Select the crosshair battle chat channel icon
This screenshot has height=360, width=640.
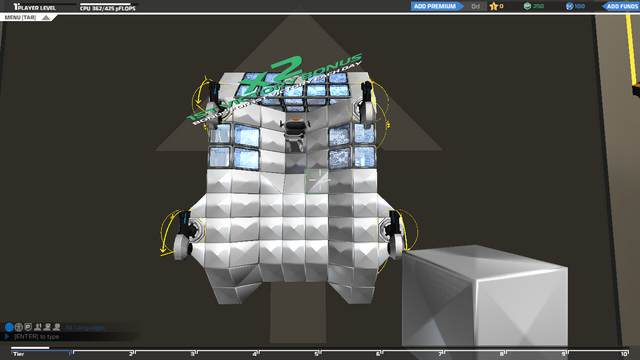click(19, 327)
